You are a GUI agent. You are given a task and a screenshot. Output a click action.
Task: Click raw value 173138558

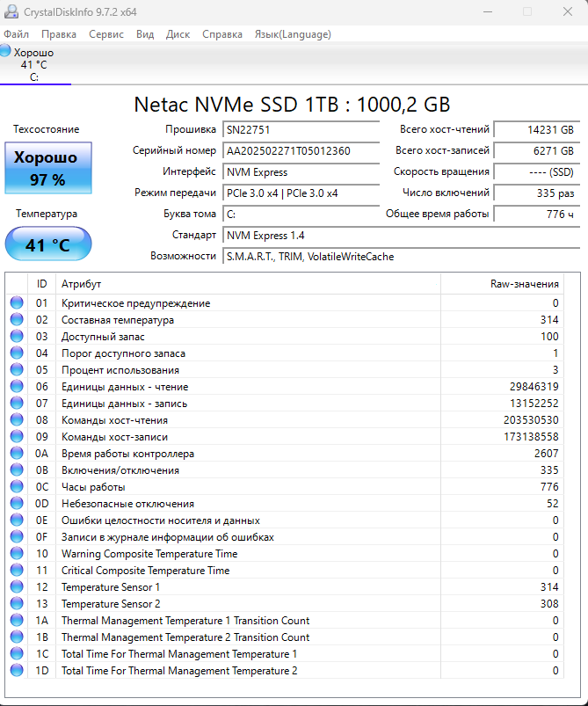[x=531, y=436]
